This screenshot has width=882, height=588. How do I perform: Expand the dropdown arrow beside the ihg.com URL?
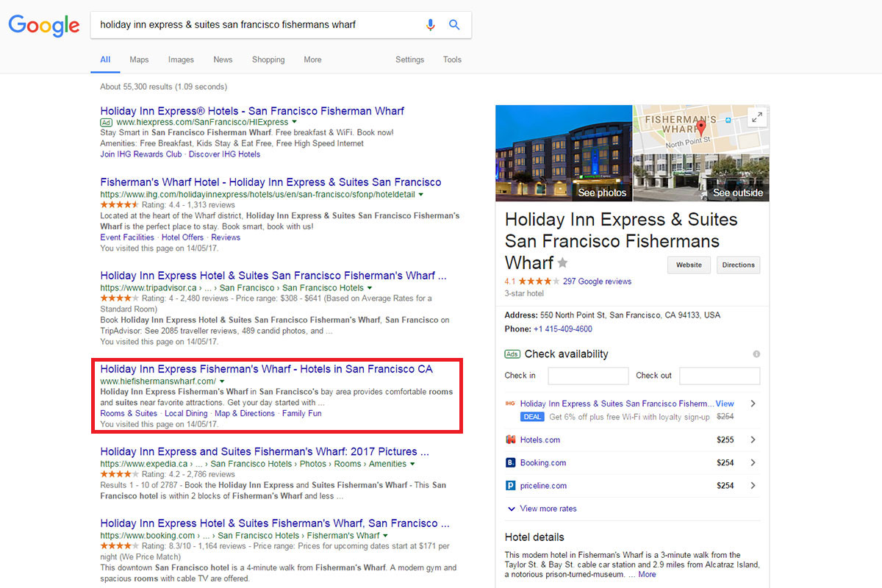tap(420, 194)
